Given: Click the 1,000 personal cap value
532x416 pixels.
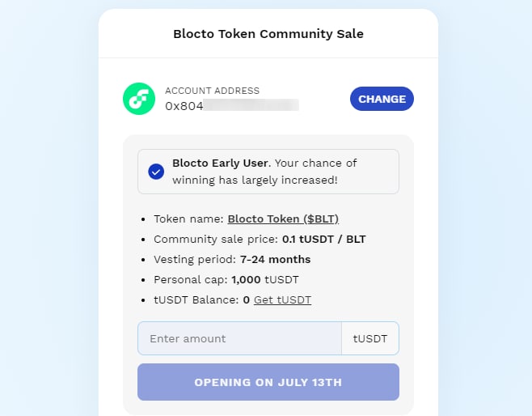Looking at the screenshot, I should [246, 280].
